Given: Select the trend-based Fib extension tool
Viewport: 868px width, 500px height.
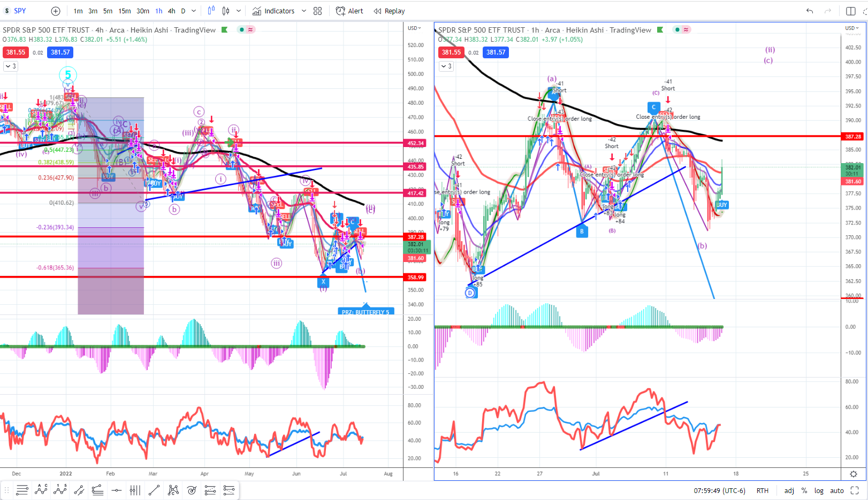Looking at the screenshot, I should (97, 490).
